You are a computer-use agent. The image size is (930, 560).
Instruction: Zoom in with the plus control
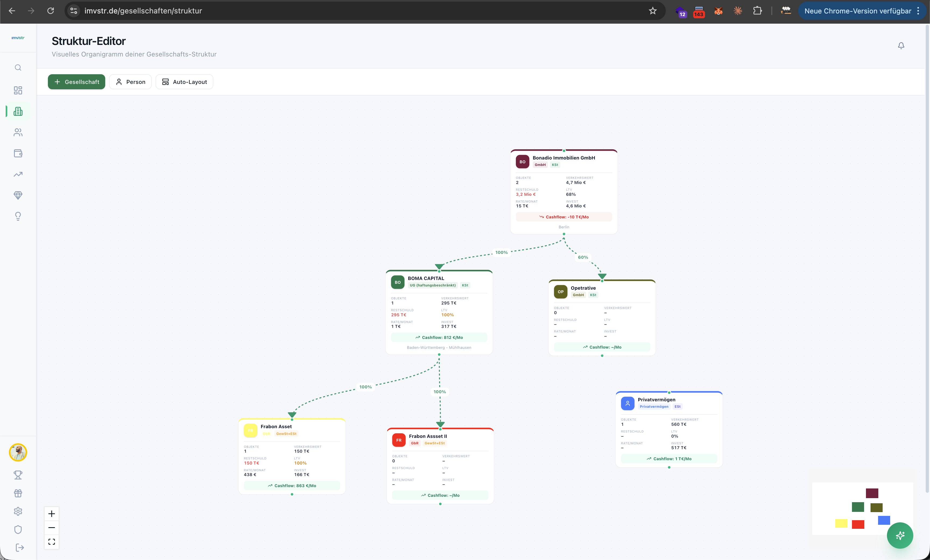coord(52,513)
